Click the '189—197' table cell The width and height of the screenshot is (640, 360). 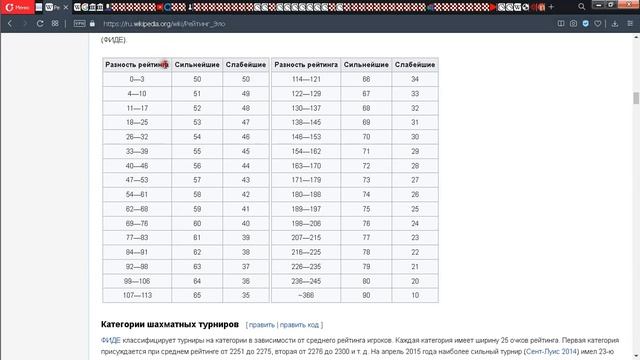tap(306, 209)
